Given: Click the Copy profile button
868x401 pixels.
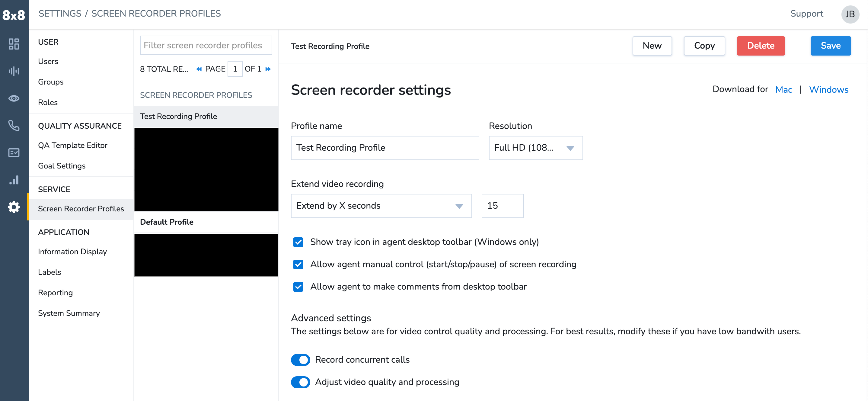Looking at the screenshot, I should tap(704, 46).
